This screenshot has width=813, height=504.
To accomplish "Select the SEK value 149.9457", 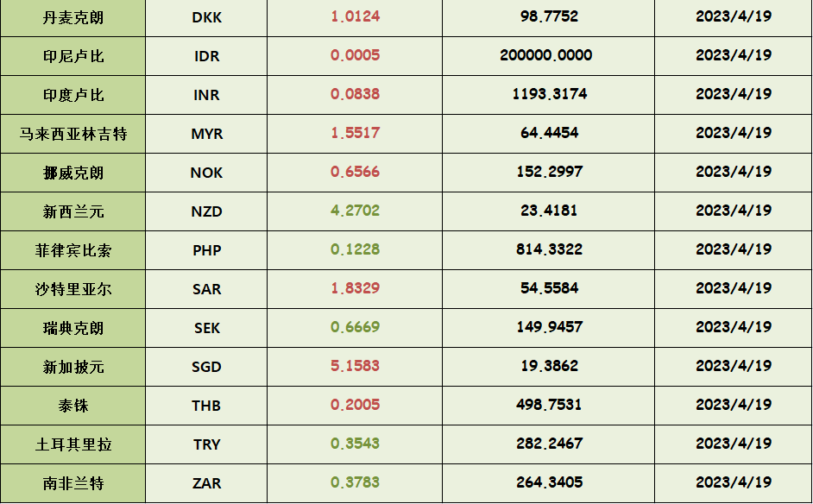I will point(549,327).
